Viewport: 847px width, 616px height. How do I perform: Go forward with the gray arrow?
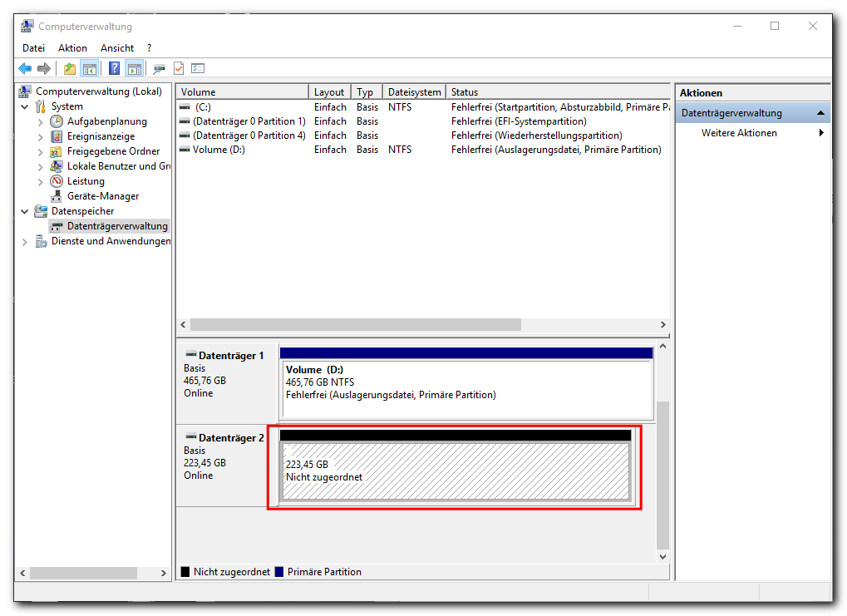44,69
